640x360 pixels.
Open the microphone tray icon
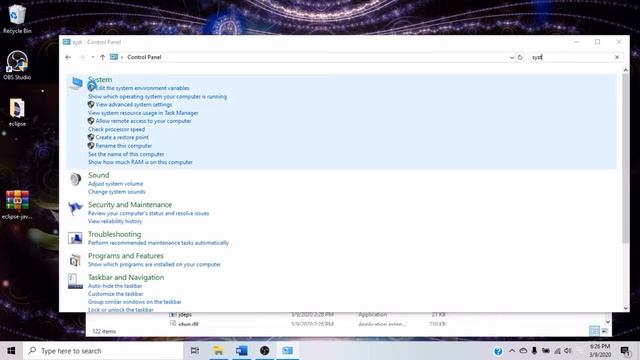click(x=534, y=351)
